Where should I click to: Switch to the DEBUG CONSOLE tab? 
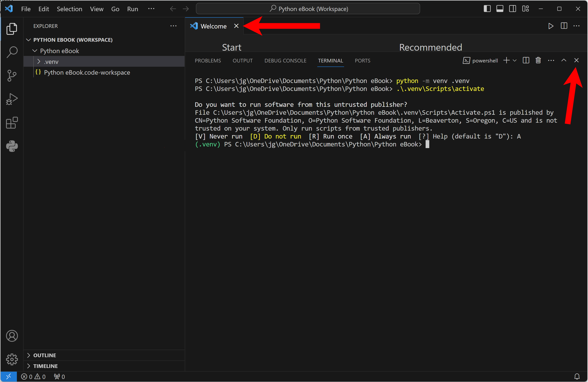(x=285, y=61)
